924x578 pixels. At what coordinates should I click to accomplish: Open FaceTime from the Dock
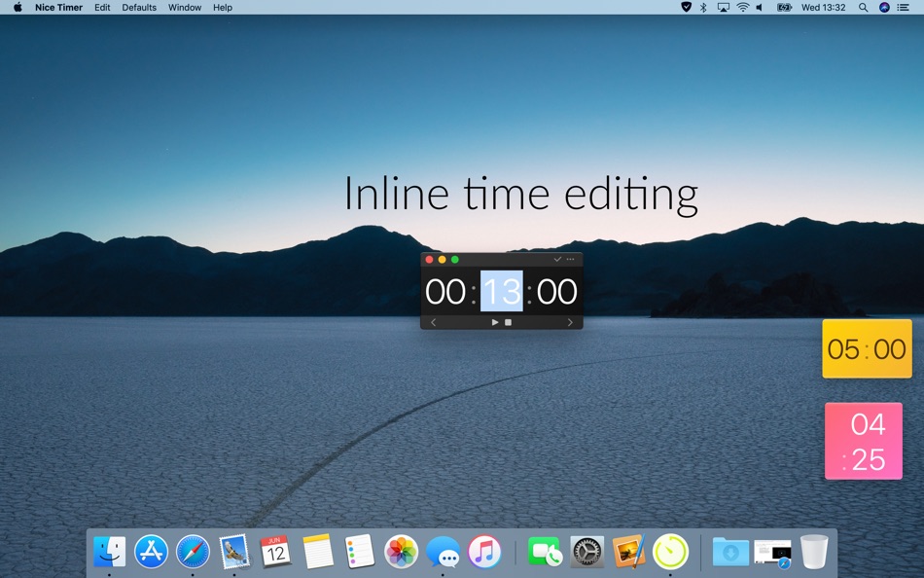point(545,552)
